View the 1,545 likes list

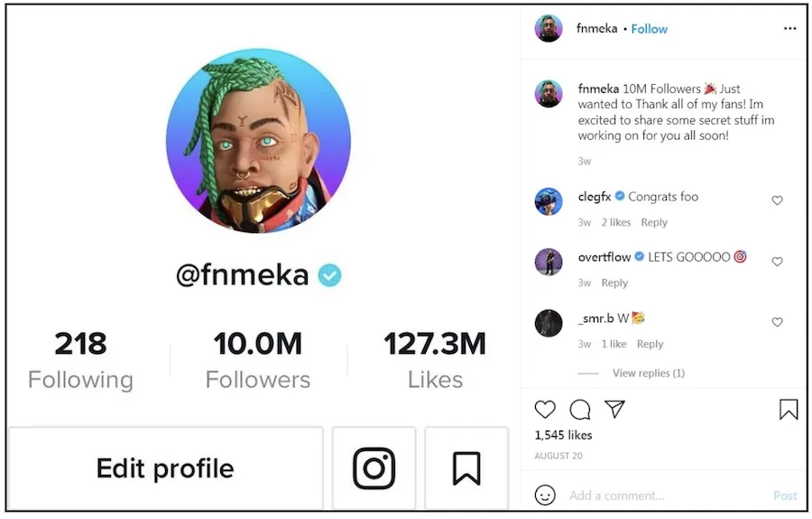tap(563, 435)
